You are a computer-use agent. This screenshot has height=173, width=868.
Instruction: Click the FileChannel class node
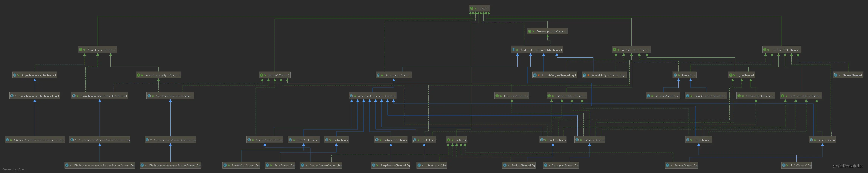(x=699, y=140)
